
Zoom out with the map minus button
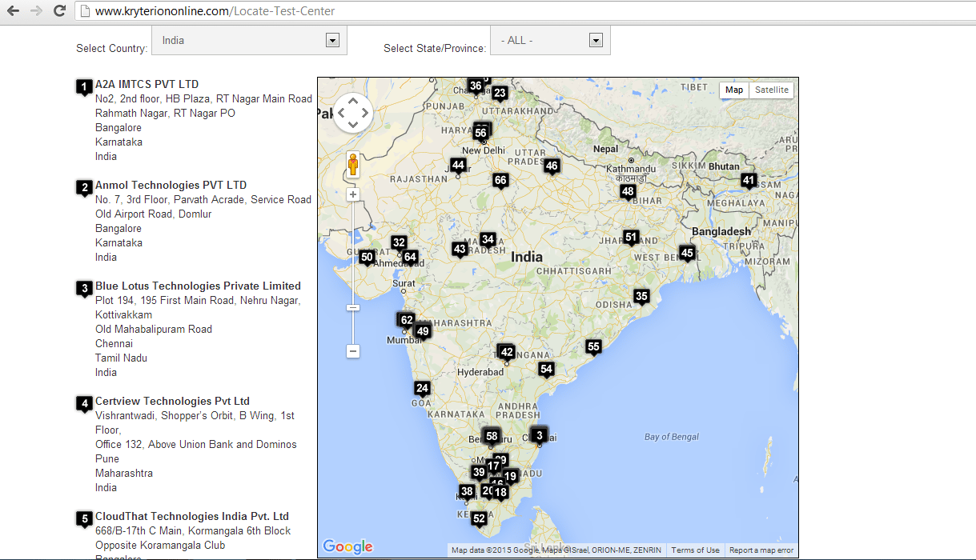(353, 351)
